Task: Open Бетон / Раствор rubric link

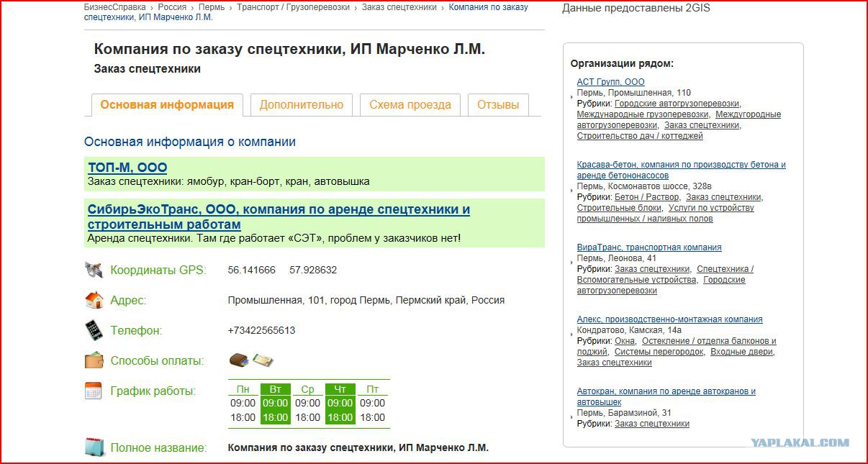Action: [647, 197]
